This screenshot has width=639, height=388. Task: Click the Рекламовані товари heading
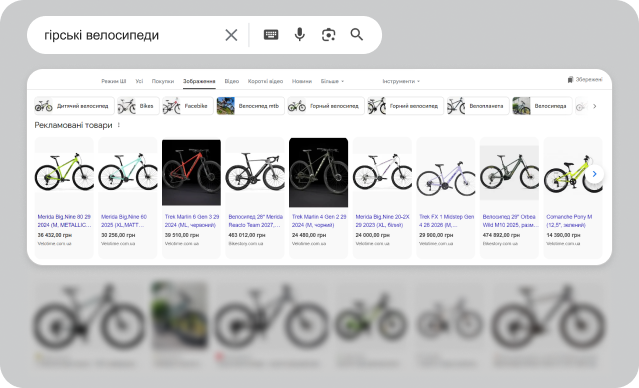[73, 125]
